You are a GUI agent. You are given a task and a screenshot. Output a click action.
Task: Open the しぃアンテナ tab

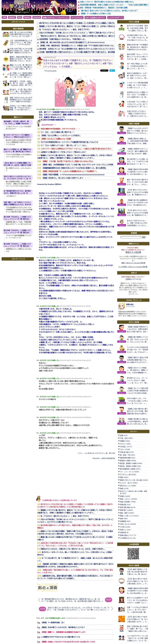click(x=116, y=18)
